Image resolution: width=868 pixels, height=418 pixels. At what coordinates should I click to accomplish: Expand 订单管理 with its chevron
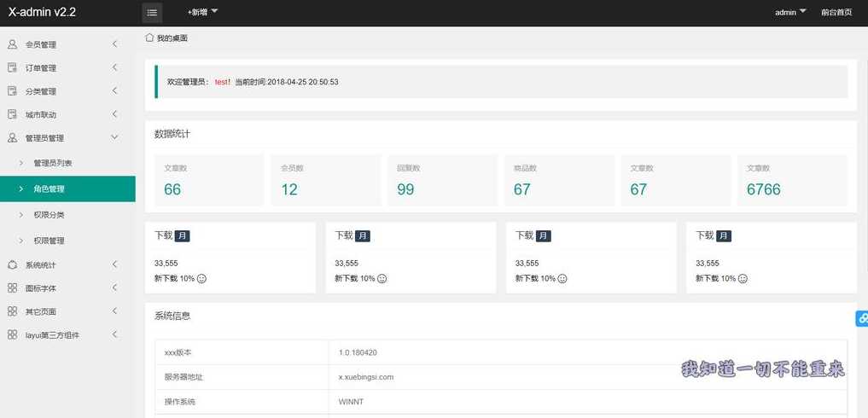click(x=114, y=67)
